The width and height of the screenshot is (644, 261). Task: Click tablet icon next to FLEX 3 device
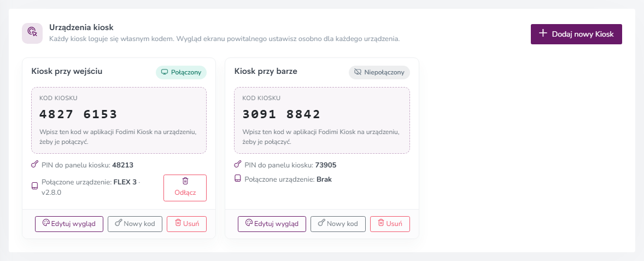(34, 186)
